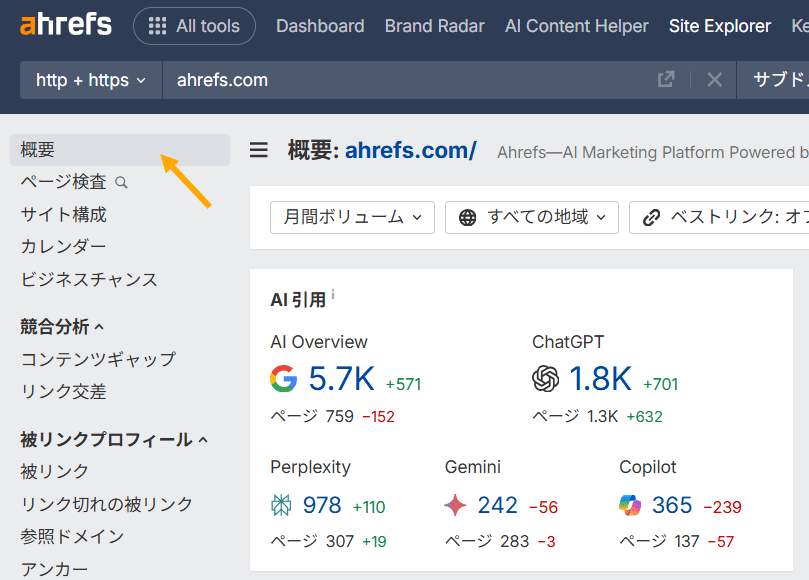
Task: Collapse the 競合分析 section
Action: [x=68, y=326]
